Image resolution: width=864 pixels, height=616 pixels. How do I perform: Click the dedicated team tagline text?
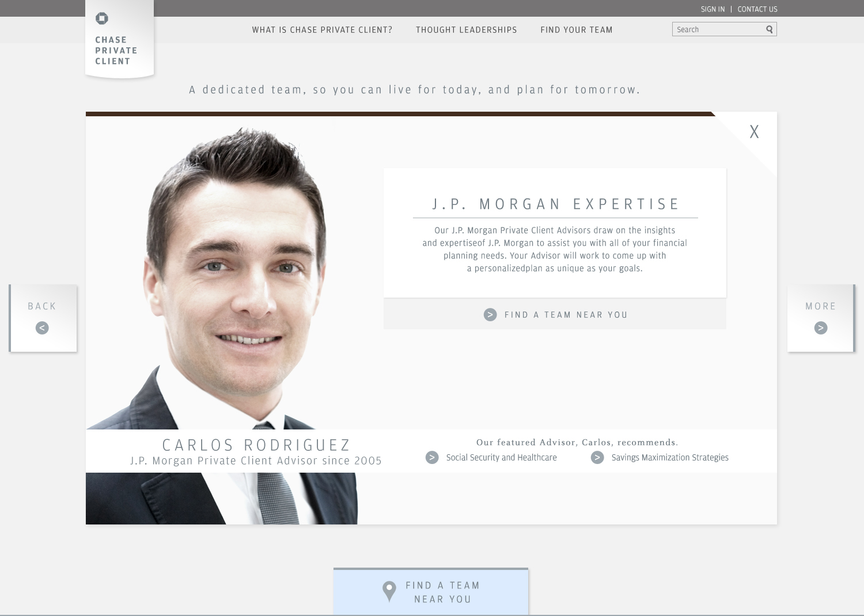tap(415, 90)
